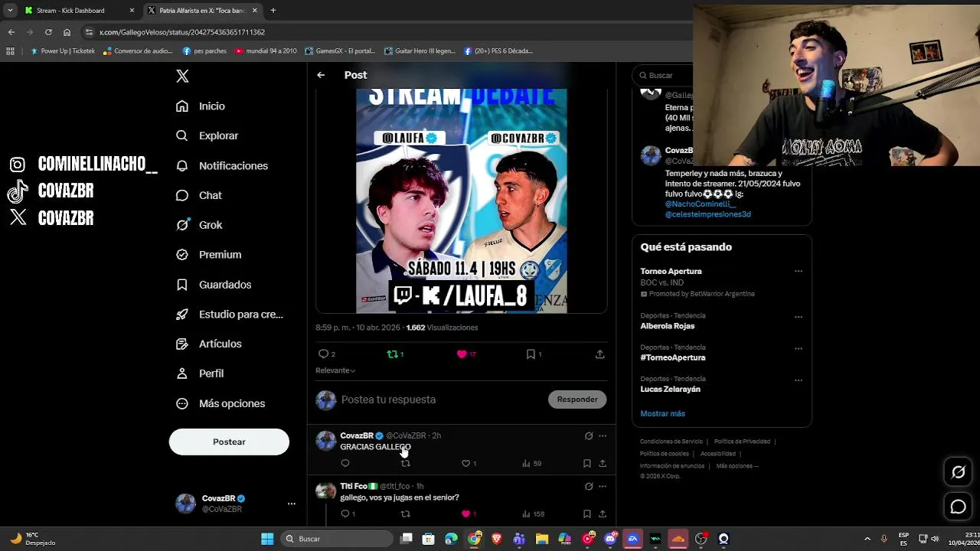
Task: Go back using Post arrow
Action: 321,75
